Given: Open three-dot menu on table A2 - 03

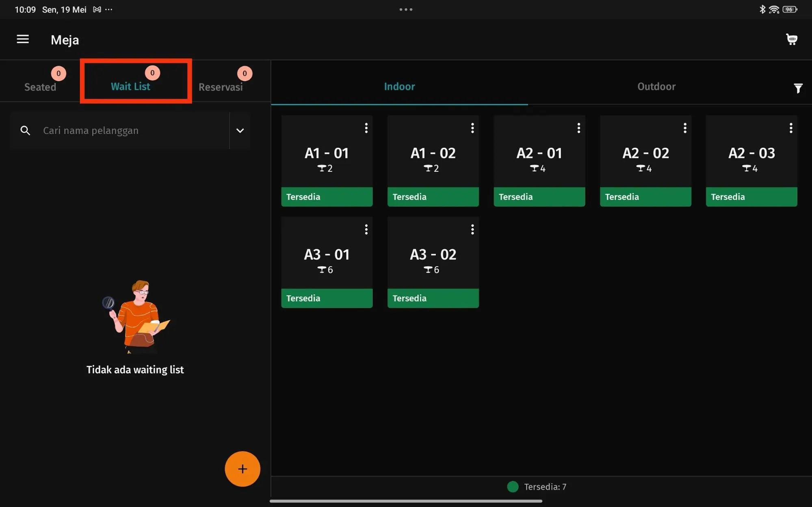Looking at the screenshot, I should [x=791, y=128].
